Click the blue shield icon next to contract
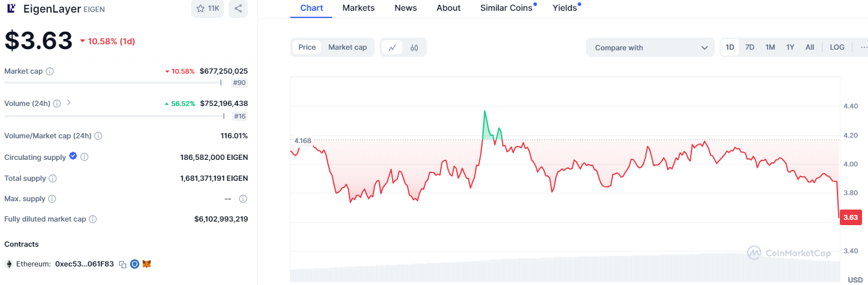 pos(135,264)
